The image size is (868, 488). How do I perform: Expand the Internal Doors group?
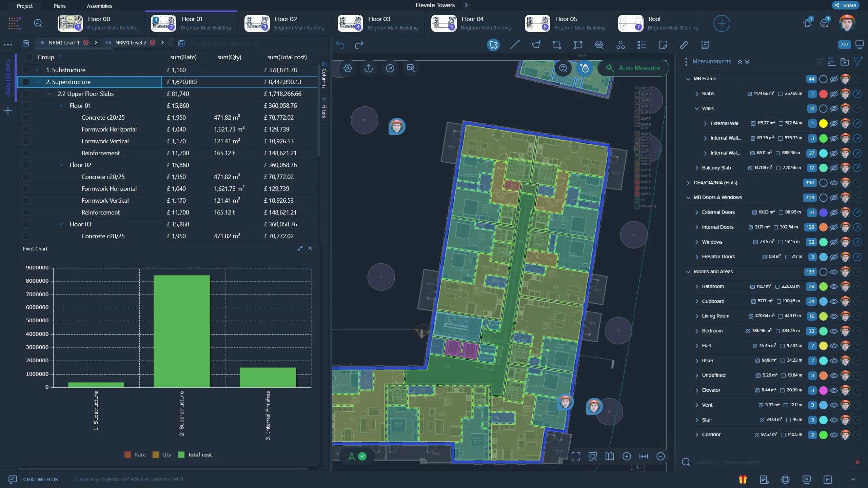(696, 227)
